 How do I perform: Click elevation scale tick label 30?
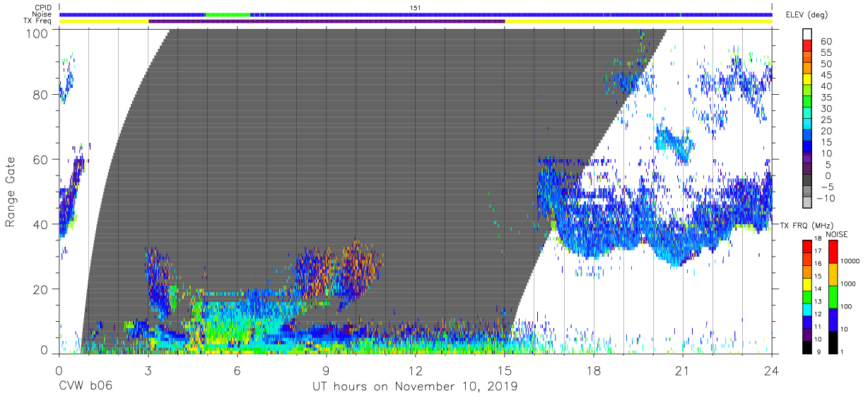coord(826,109)
